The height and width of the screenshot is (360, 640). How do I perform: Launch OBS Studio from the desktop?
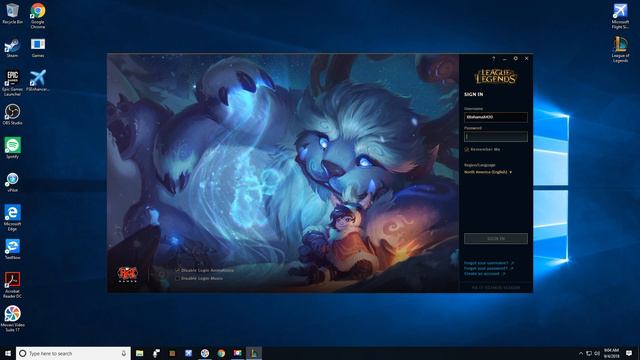point(12,114)
